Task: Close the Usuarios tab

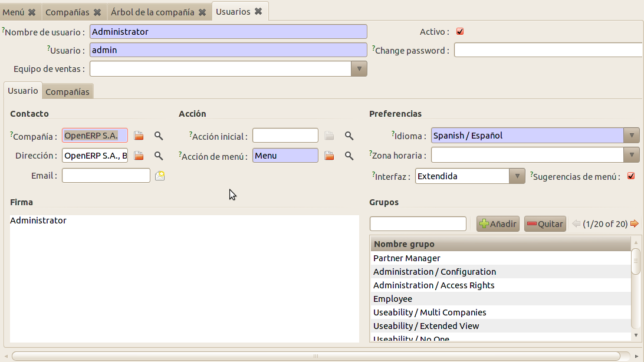Action: click(x=258, y=11)
